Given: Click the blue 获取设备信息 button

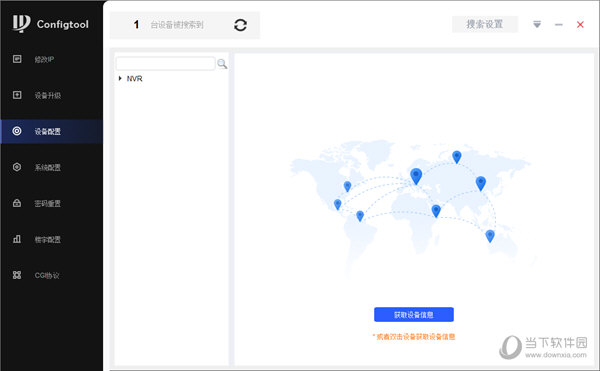Looking at the screenshot, I should click(414, 315).
